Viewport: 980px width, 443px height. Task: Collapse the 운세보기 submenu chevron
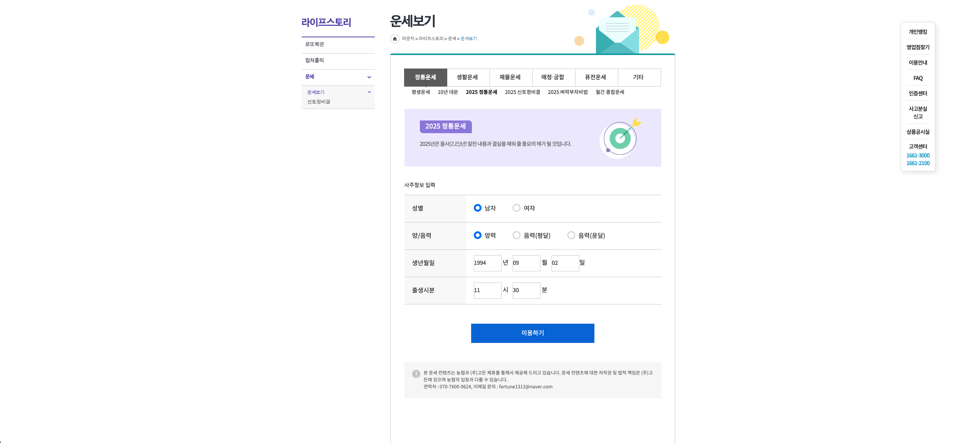coord(369,92)
